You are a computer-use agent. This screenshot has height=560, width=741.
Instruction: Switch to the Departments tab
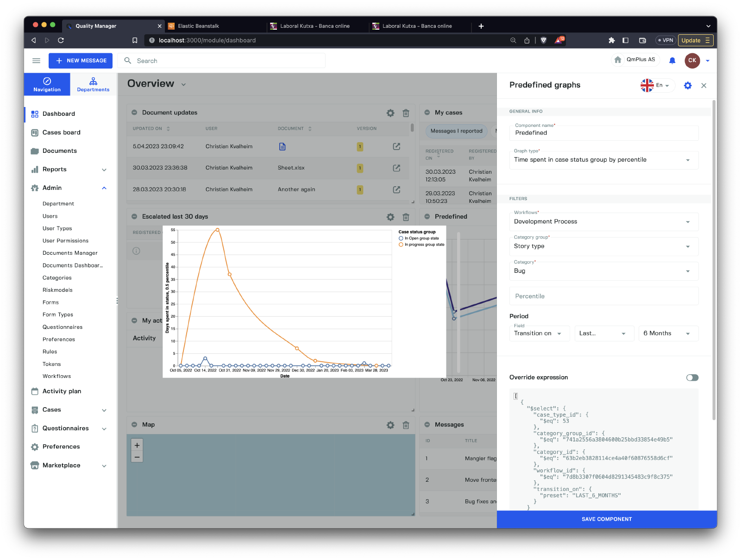tap(93, 84)
